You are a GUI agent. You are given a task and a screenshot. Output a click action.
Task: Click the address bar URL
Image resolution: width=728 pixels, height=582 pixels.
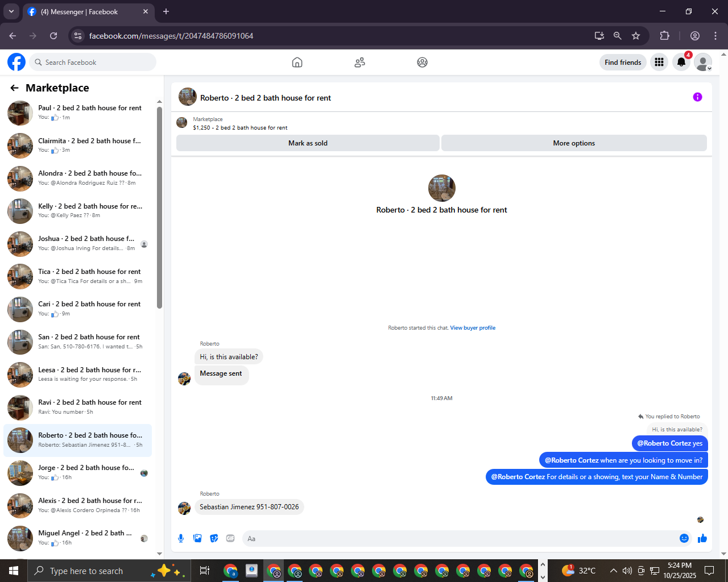[171, 36]
